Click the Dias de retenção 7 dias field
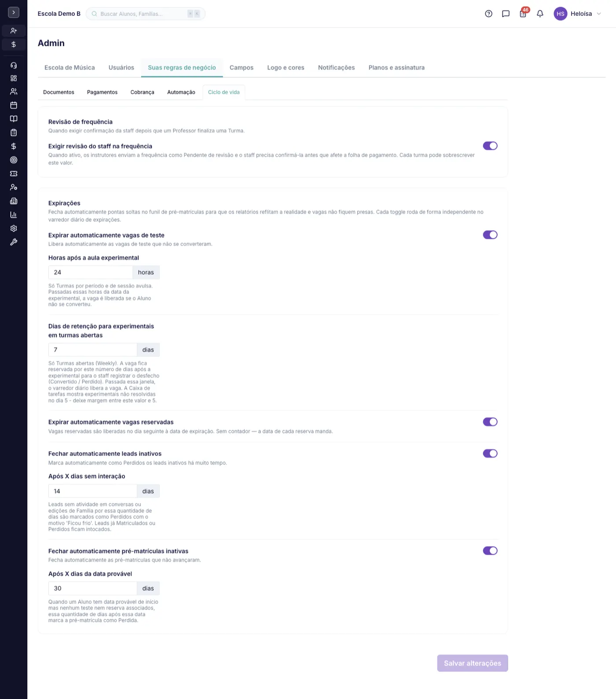 pos(93,350)
